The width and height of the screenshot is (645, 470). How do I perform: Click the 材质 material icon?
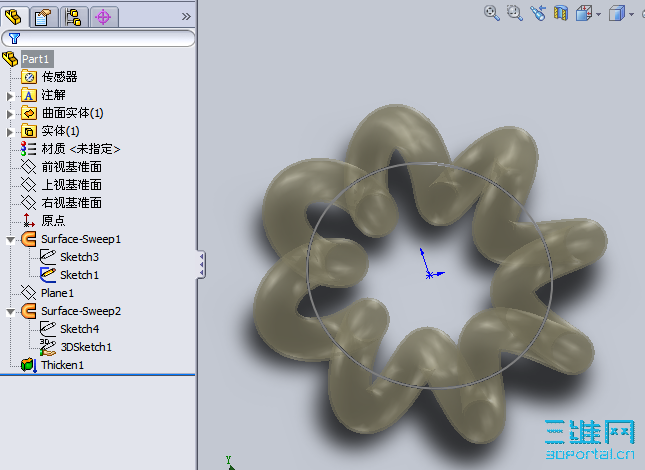coord(28,149)
